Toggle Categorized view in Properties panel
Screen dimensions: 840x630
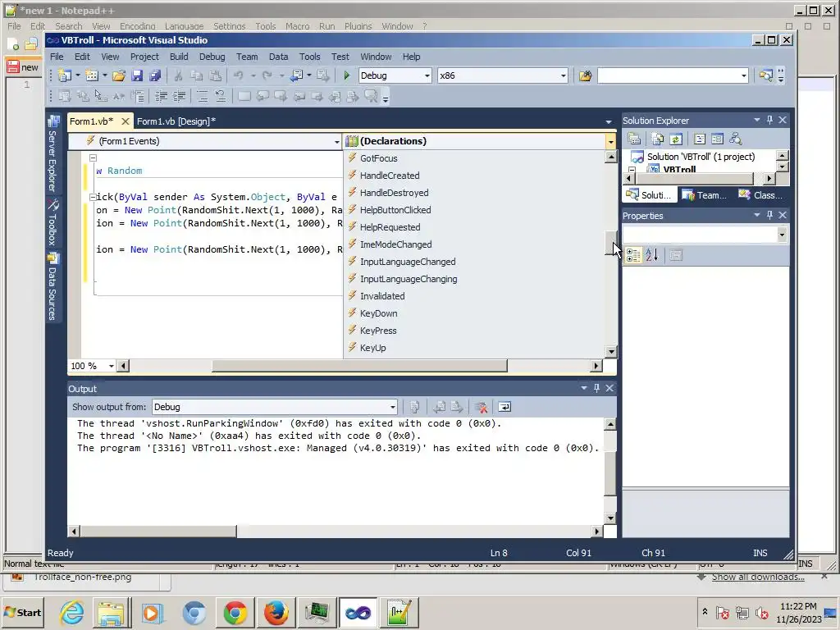tap(633, 256)
